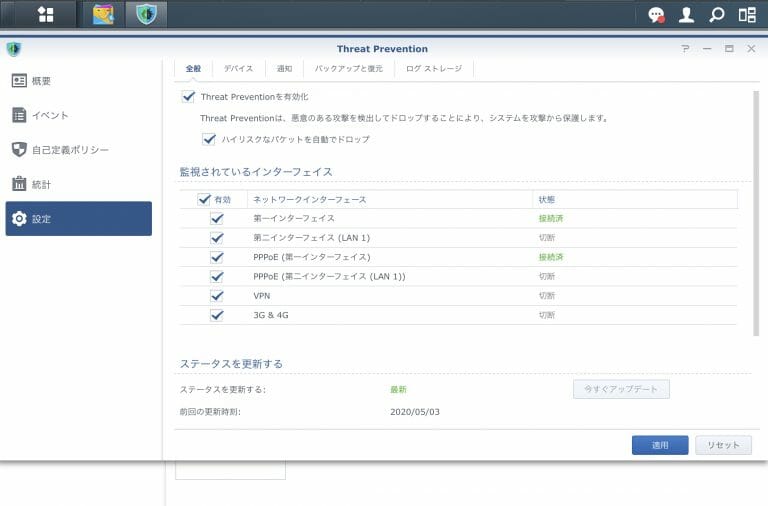Open 自己定義ポリシー in sidebar
The width and height of the screenshot is (768, 506).
click(x=78, y=149)
